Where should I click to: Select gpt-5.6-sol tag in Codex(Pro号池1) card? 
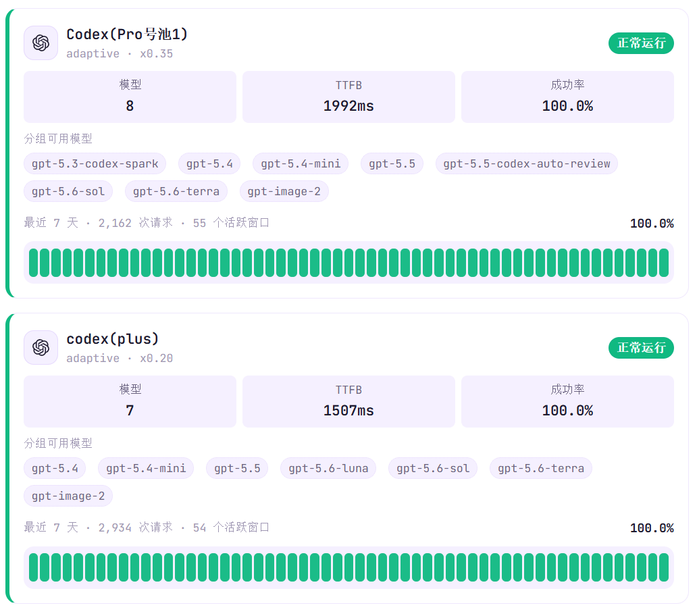click(68, 191)
